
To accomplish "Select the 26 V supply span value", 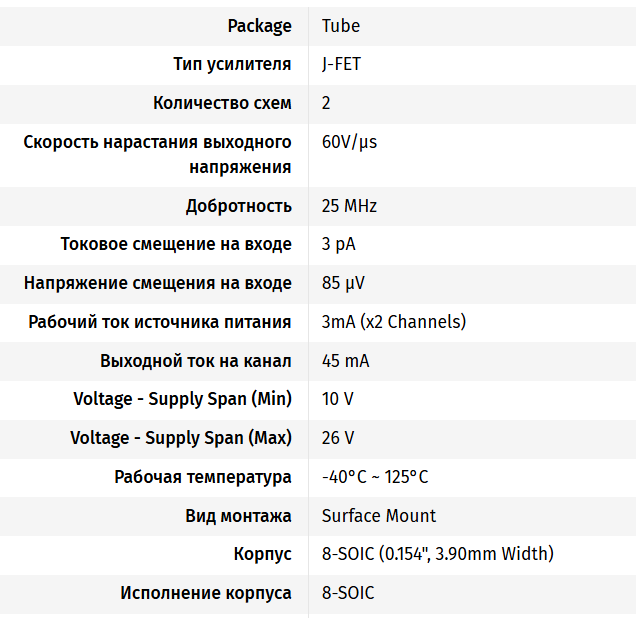I will 338,438.
